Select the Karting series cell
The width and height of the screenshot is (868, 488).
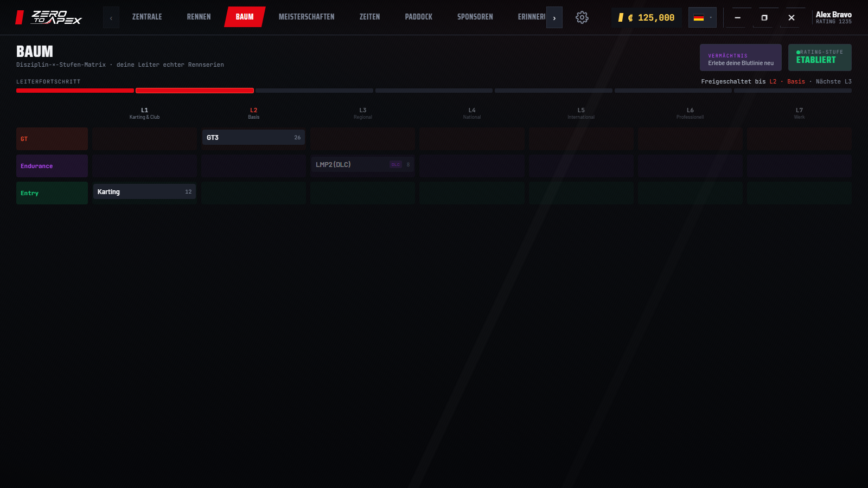coord(144,192)
